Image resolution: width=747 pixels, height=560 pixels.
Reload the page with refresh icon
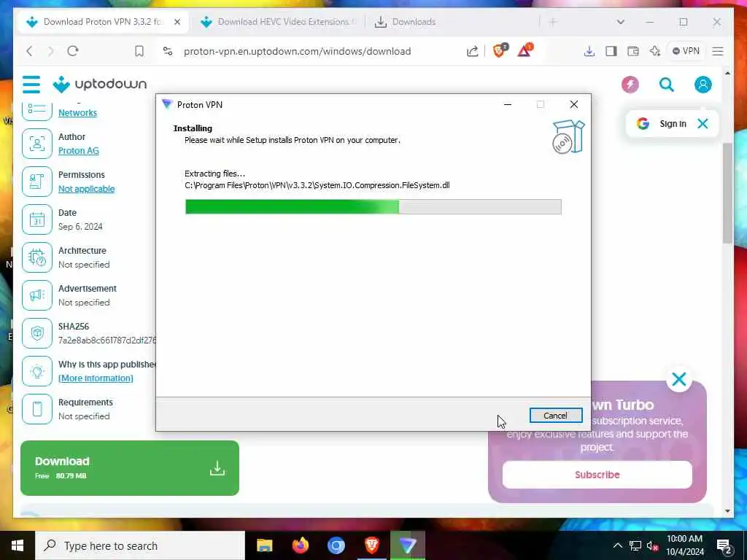pos(73,51)
